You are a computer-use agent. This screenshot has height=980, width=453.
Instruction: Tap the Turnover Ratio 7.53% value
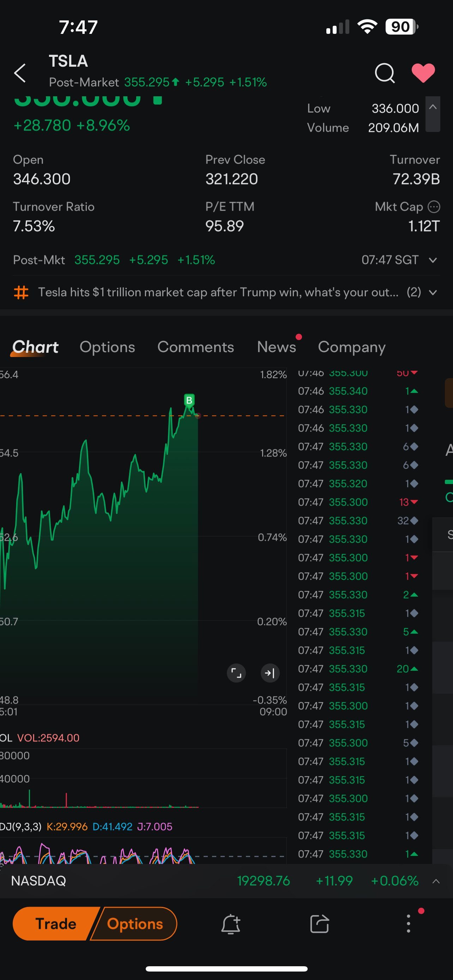pos(34,226)
